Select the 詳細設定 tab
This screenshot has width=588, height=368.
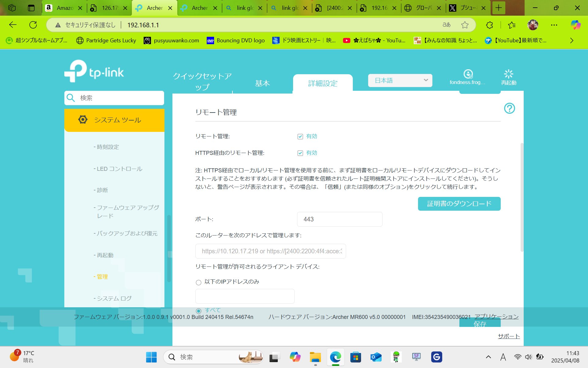(322, 83)
